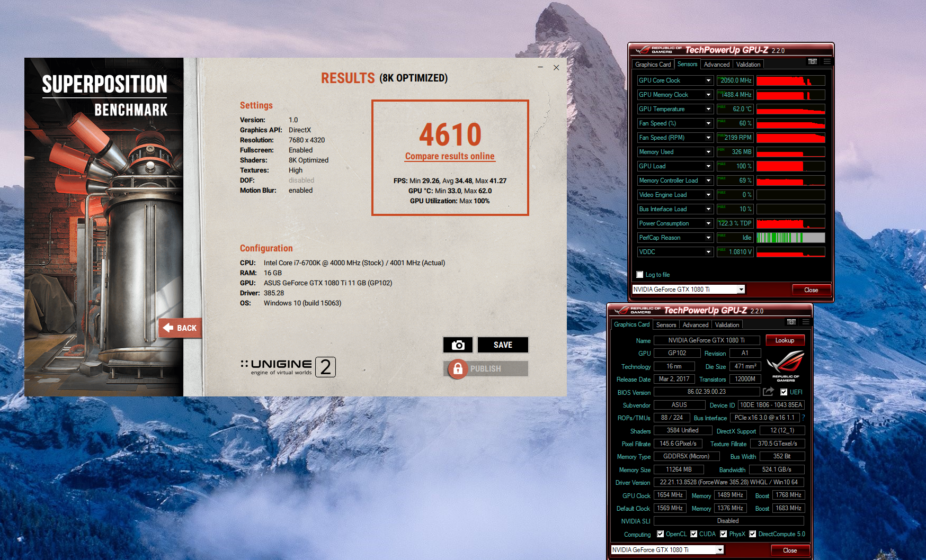Click the lock icon on the Publish button
The width and height of the screenshot is (926, 560).
pos(458,369)
